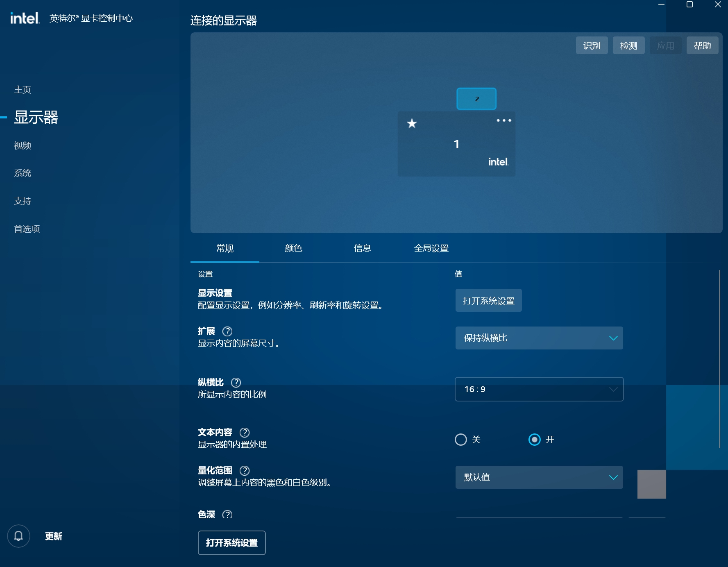
Task: Click the settings list vertical scrollbar
Action: [719, 358]
